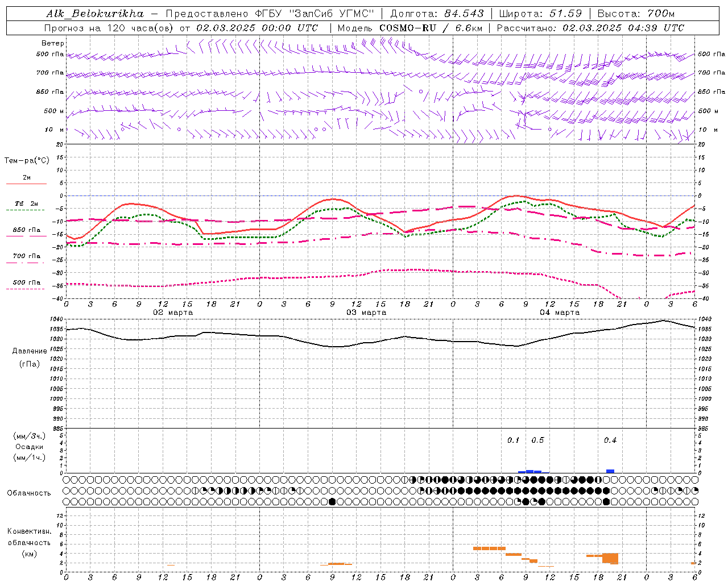Click the station name Alk_Belokurikha in header
728x582 pixels.
coord(95,14)
